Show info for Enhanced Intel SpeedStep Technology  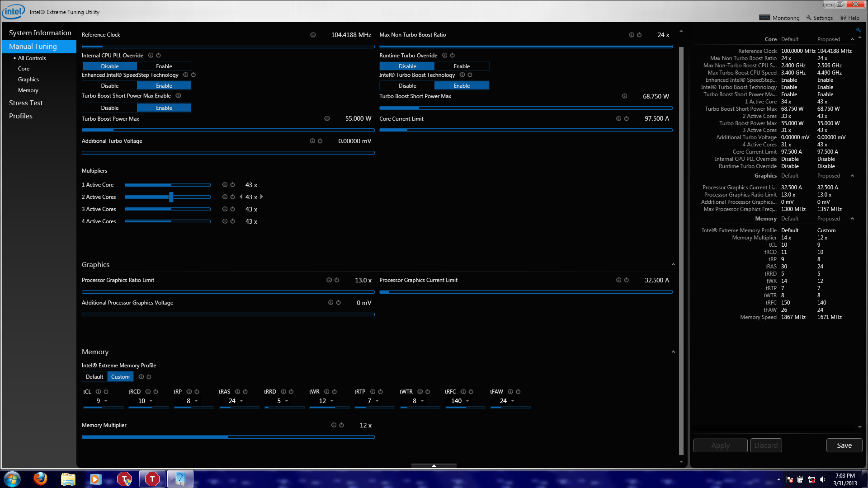tap(185, 75)
